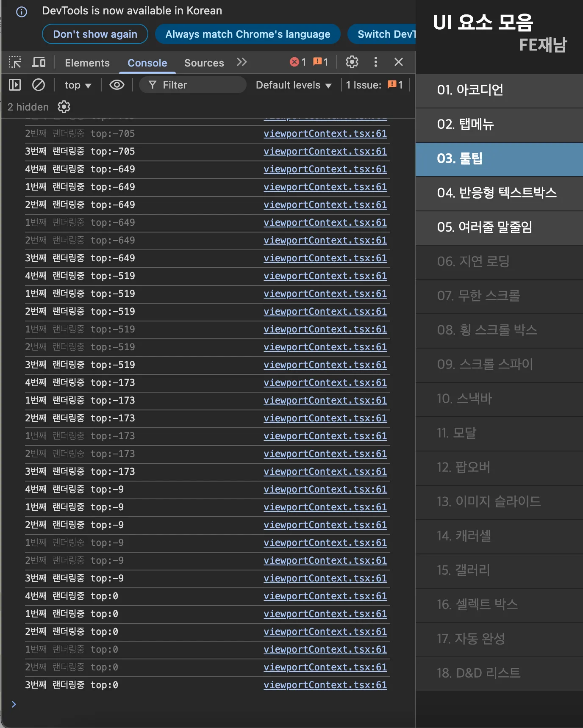Click the console prompt chevron

click(14, 704)
